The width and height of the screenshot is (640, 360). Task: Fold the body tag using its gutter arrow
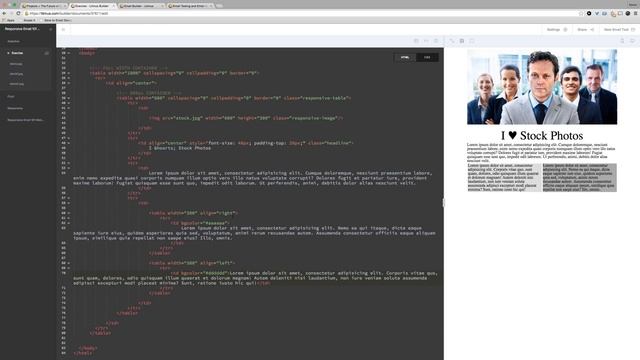pyautogui.click(x=69, y=53)
